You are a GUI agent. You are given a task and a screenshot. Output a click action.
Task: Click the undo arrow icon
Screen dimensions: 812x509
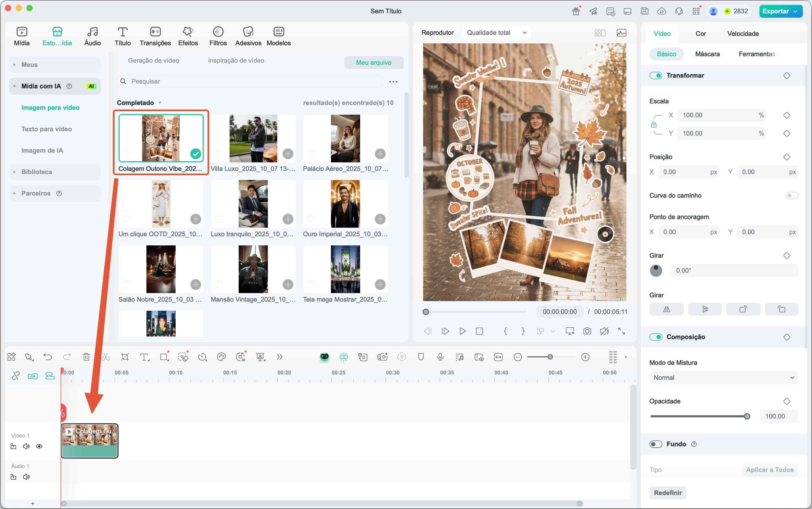coord(47,357)
